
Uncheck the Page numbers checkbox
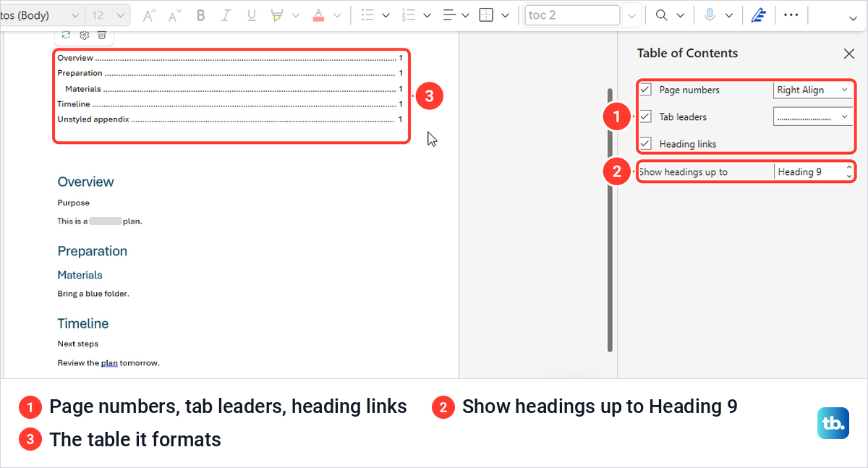coord(645,90)
